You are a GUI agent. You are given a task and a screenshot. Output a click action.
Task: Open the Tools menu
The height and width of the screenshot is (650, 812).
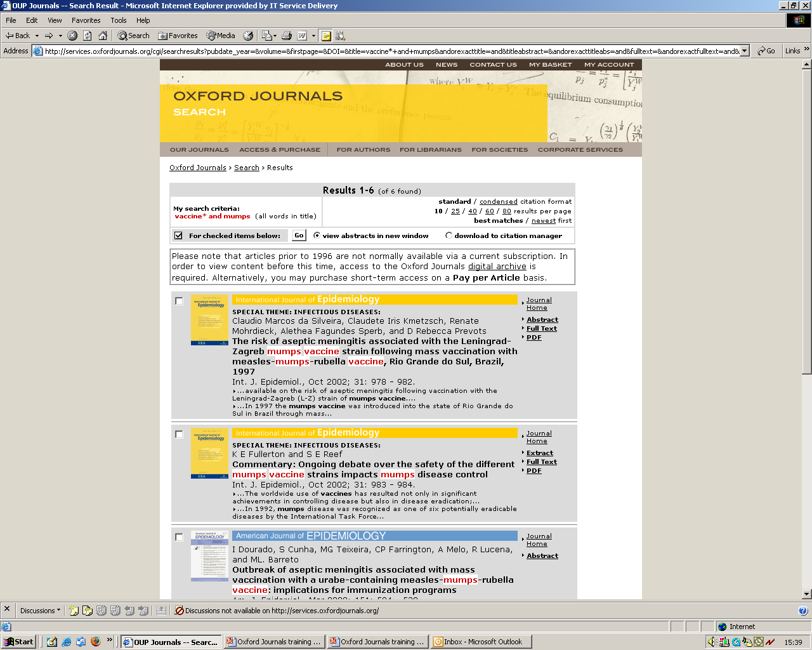point(119,20)
